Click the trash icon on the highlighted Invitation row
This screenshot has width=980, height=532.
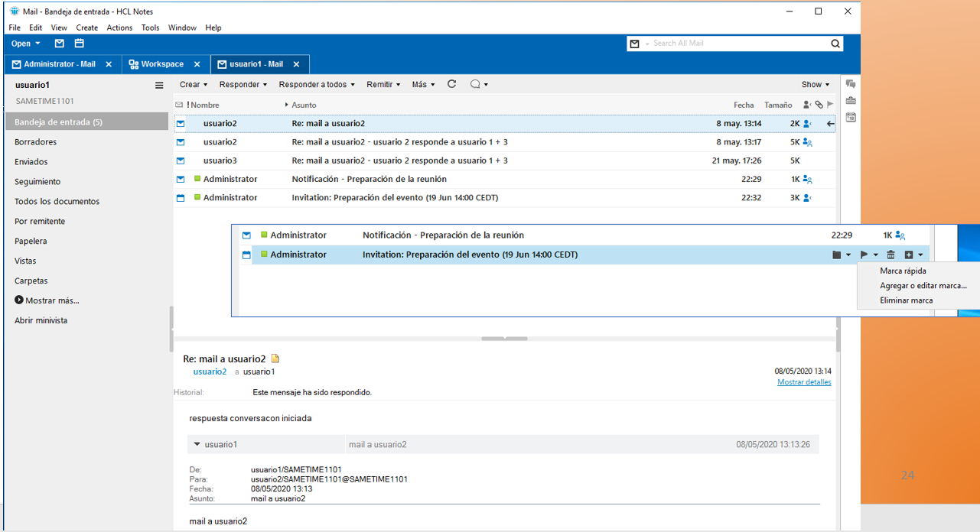pyautogui.click(x=890, y=255)
